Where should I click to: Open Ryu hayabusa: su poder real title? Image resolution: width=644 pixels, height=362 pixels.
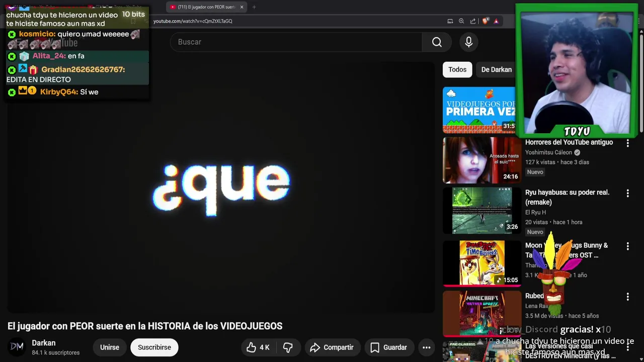pos(567,197)
